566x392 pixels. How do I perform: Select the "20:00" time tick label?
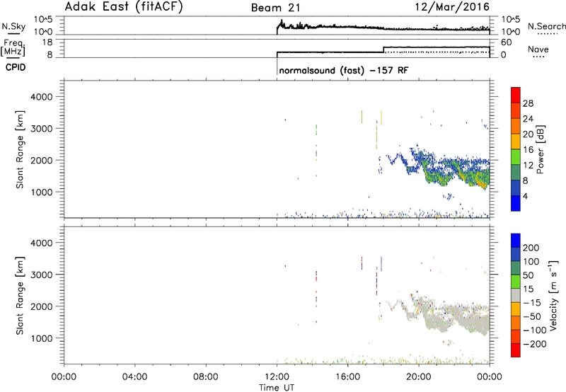coord(418,377)
